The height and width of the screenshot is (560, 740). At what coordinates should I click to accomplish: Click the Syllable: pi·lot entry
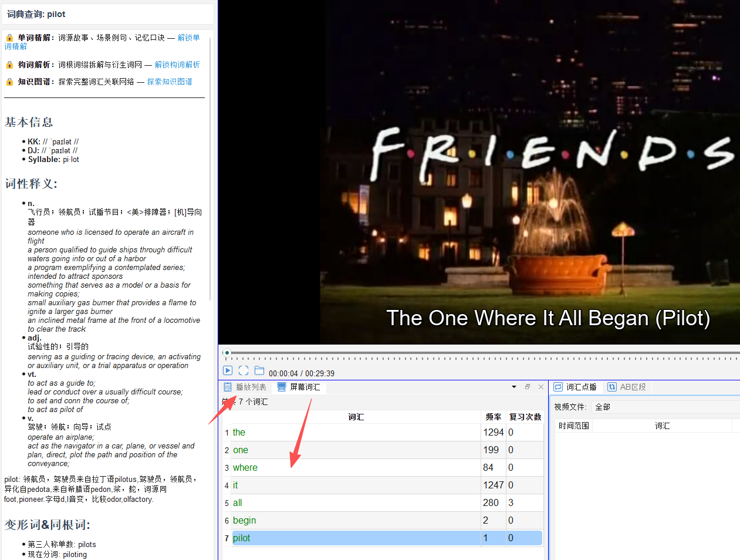[53, 159]
